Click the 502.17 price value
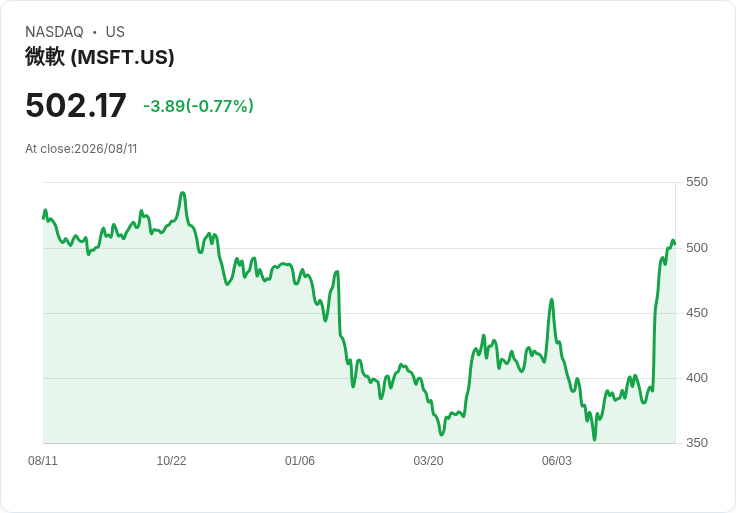Screen dimensions: 736x513 (76, 105)
